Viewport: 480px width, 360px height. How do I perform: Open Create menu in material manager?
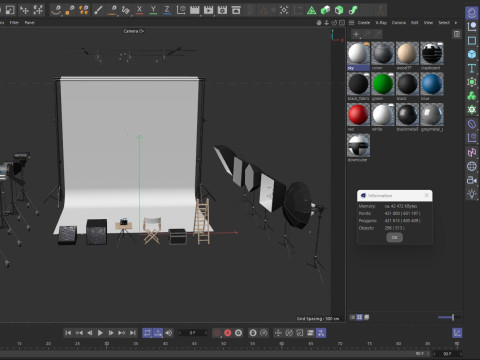point(364,23)
